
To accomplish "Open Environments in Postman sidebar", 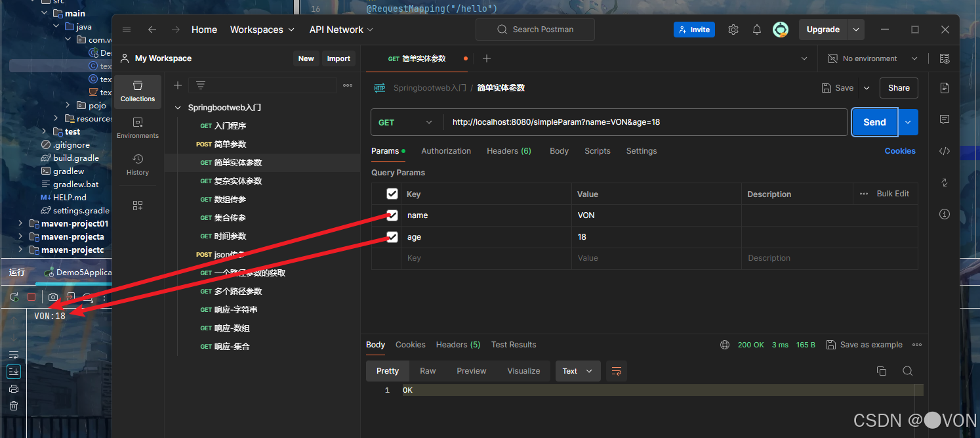I will pos(138,128).
